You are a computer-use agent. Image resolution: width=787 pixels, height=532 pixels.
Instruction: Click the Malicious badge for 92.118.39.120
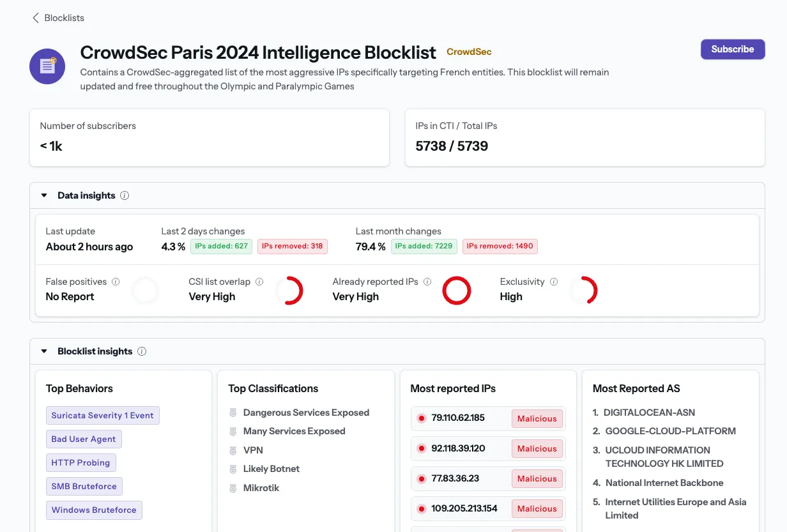click(x=537, y=448)
